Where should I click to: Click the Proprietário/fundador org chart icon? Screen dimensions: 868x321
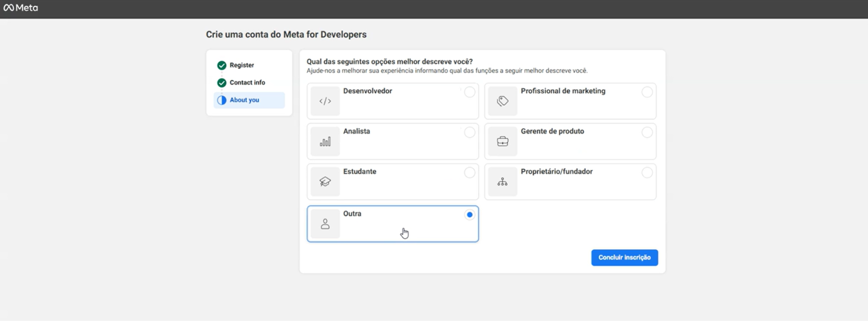[503, 181]
